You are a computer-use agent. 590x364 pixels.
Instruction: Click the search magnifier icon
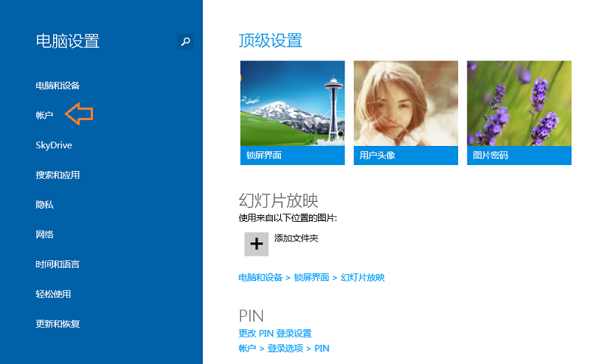[x=186, y=41]
